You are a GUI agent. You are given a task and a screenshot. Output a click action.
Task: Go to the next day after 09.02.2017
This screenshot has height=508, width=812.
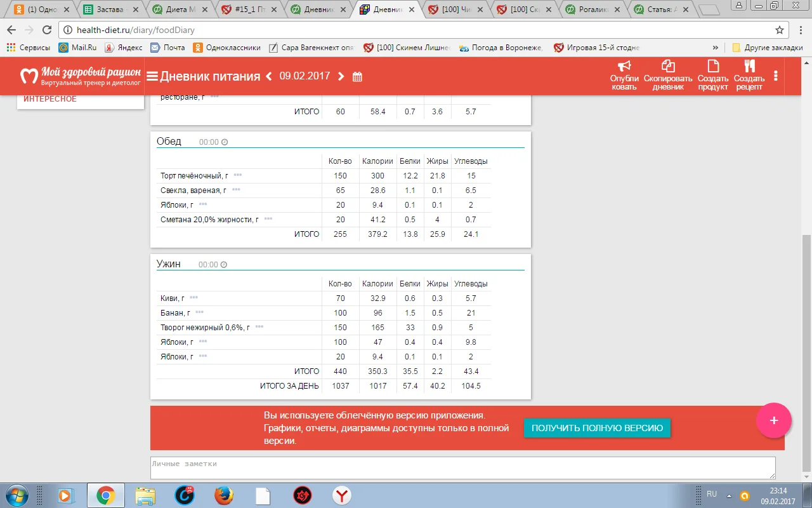(341, 76)
